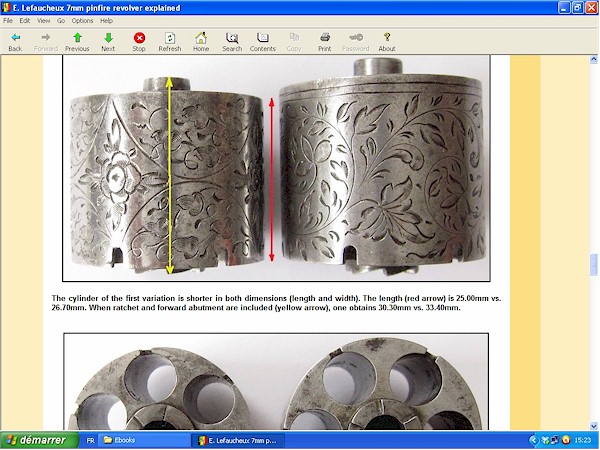The height and width of the screenshot is (450, 600).
Task: Click the system tray expand arrow
Action: pos(535,440)
